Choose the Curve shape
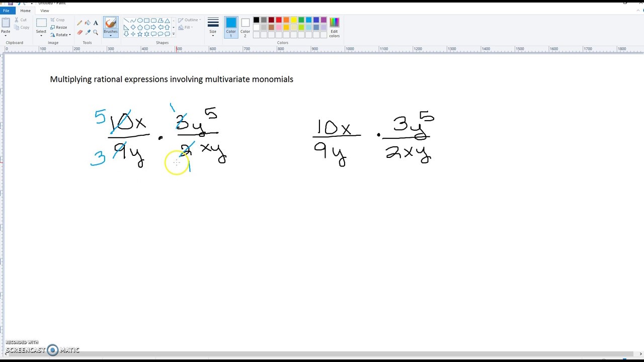 133,20
